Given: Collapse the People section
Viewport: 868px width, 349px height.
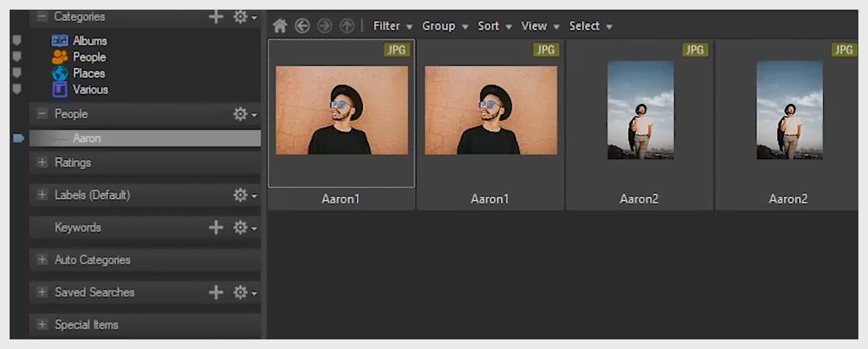Looking at the screenshot, I should click(x=42, y=114).
